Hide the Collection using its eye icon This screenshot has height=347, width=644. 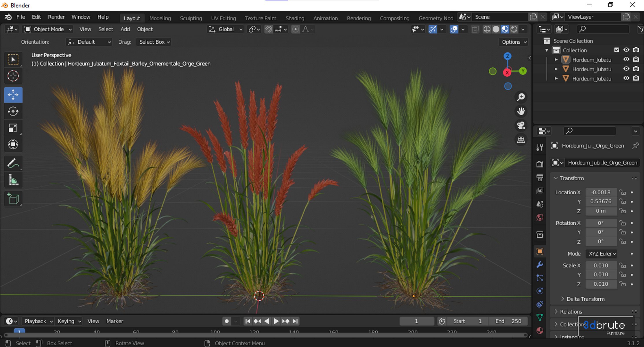(626, 50)
